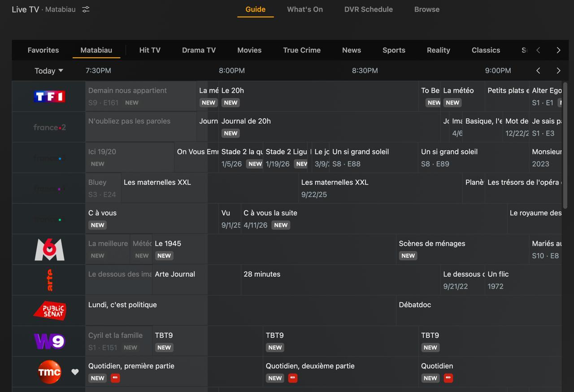Open the Arte channel logo

[x=49, y=280]
